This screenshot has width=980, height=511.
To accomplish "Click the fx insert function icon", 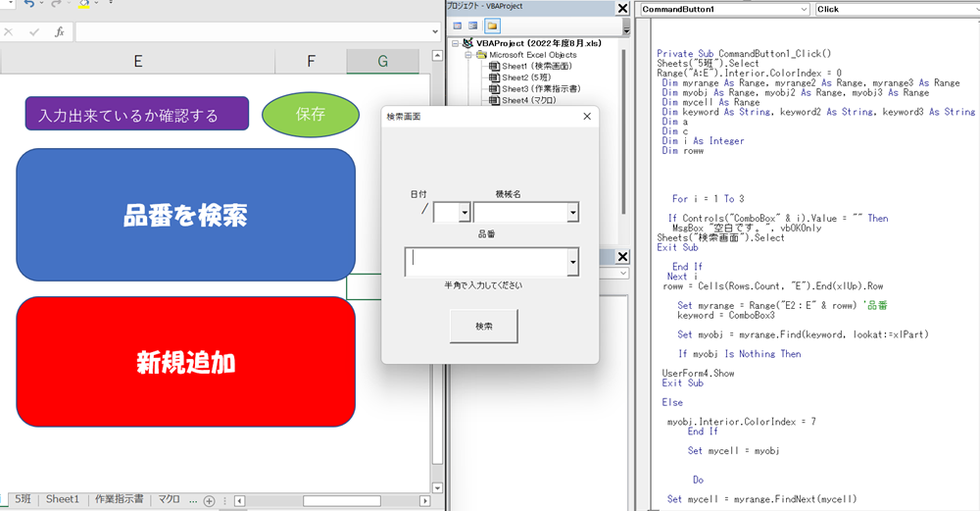I will pyautogui.click(x=59, y=31).
